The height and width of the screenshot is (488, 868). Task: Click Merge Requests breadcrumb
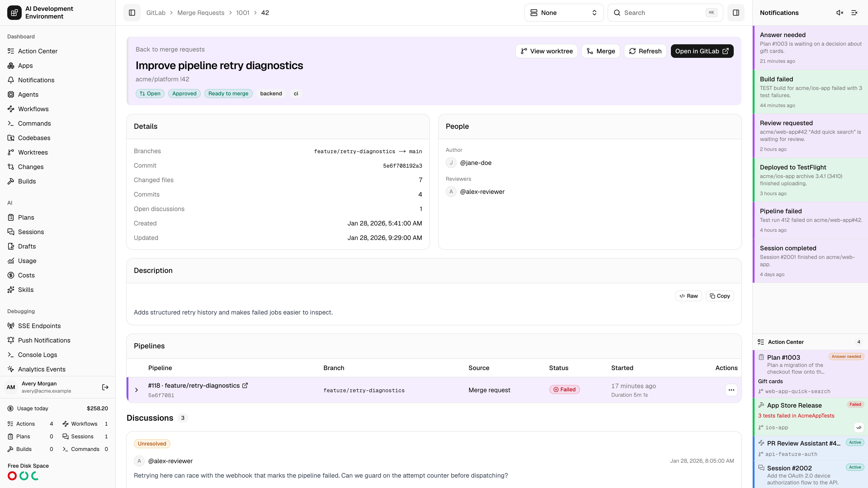point(201,12)
